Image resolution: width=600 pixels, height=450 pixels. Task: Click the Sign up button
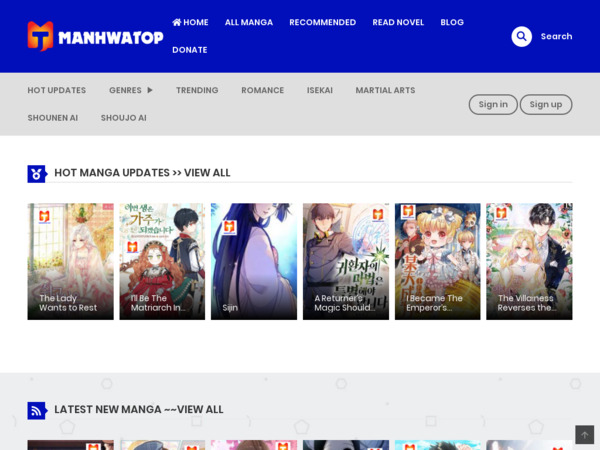point(546,104)
